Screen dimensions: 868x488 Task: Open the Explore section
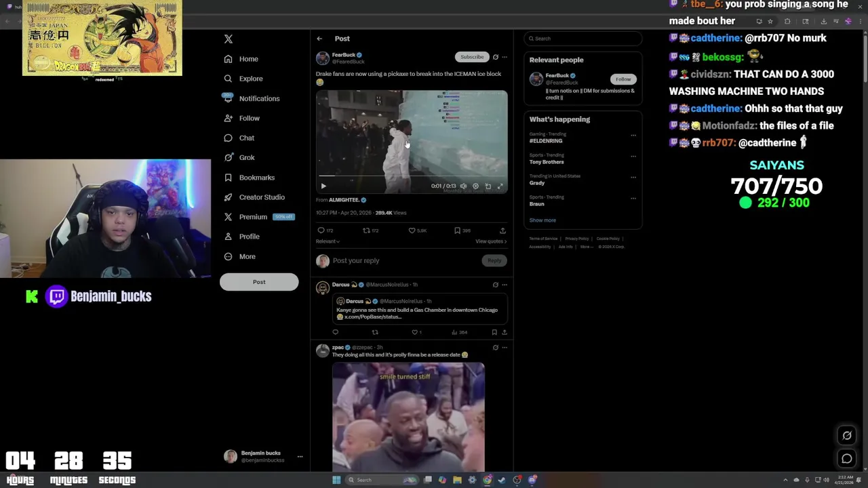(x=243, y=79)
